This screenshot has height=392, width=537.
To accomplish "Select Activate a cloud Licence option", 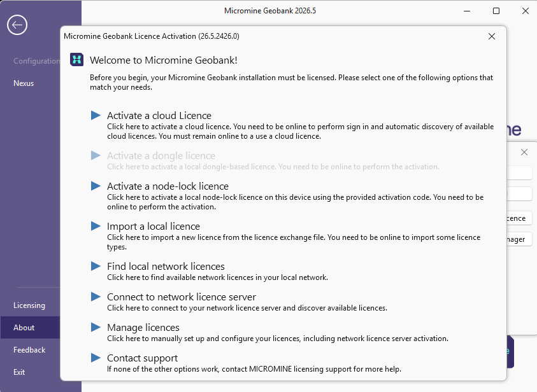I will click(x=159, y=116).
